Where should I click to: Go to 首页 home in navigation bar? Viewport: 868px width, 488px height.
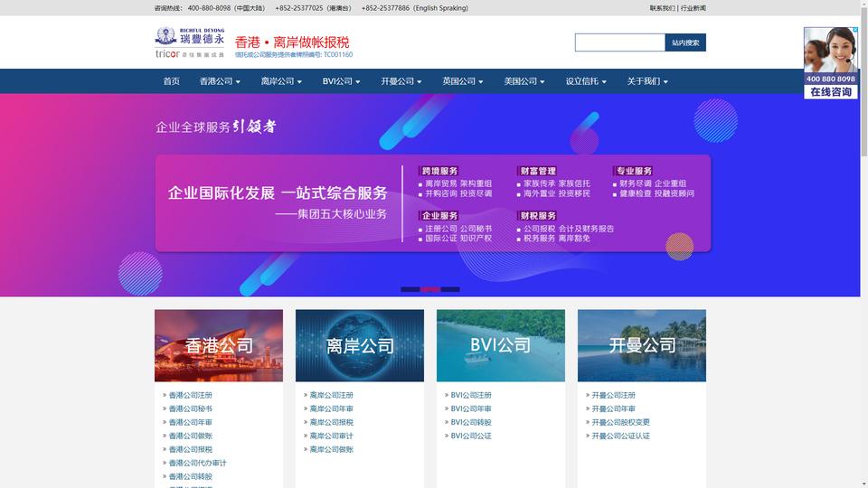[171, 81]
